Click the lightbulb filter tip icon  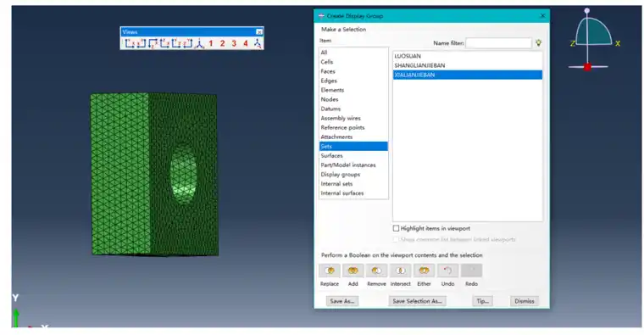538,42
